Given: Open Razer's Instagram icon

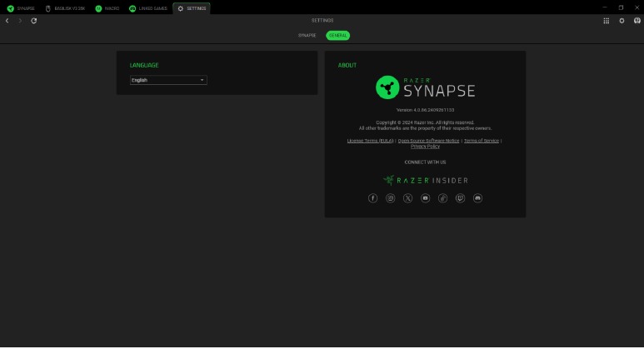Looking at the screenshot, I should pyautogui.click(x=390, y=198).
